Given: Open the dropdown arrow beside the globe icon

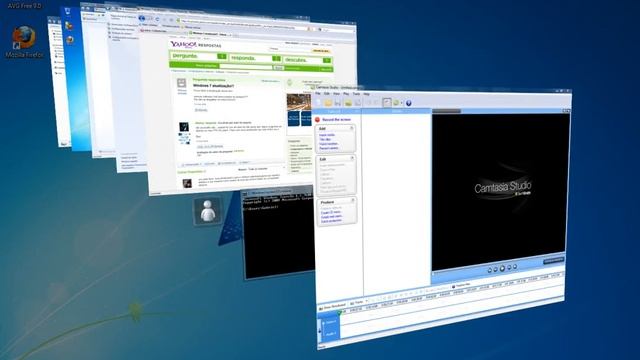Looking at the screenshot, I should pyautogui.click(x=402, y=103).
